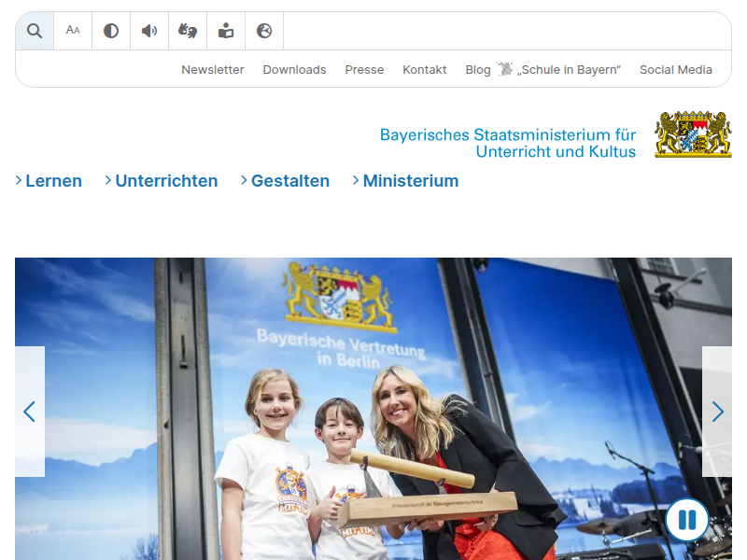Expand the Unterrichten navigation menu
The image size is (747, 560).
click(x=162, y=181)
